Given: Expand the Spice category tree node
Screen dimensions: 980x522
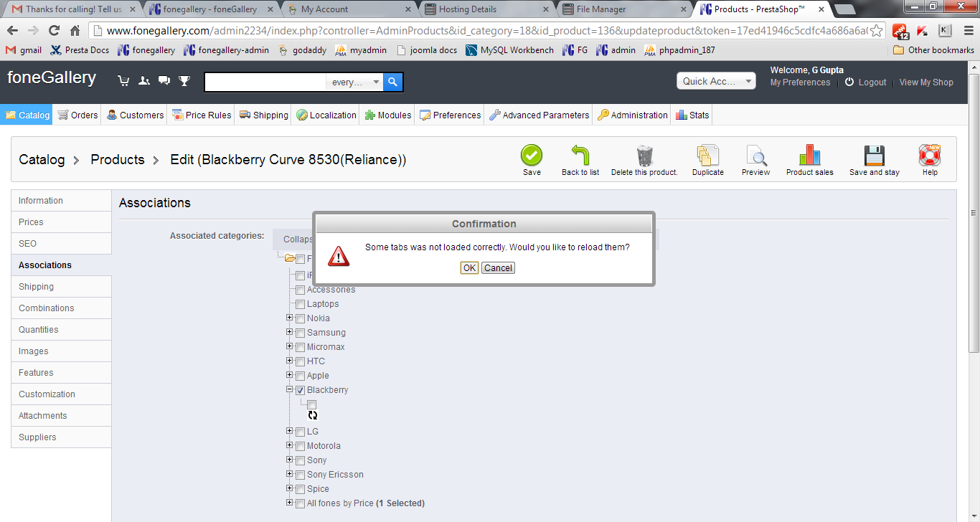Looking at the screenshot, I should pos(290,488).
